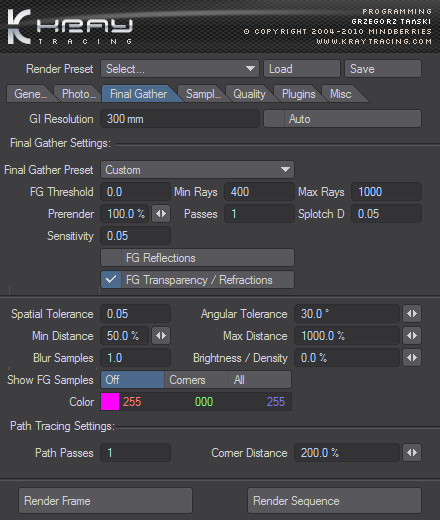Switch to the Quality tab
The height and width of the screenshot is (520, 440).
coord(249,94)
